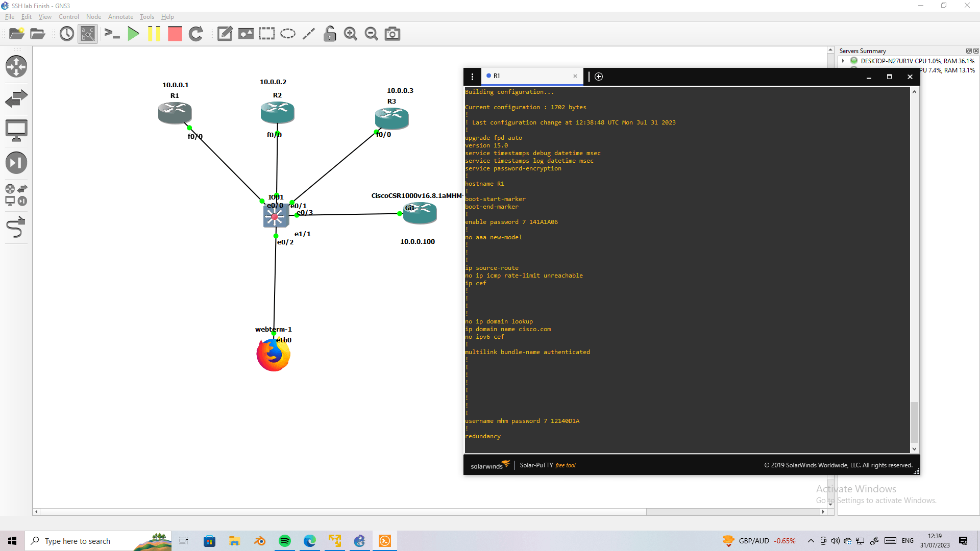This screenshot has width=980, height=551.
Task: Open the Solar-PuTTY menu with three-dot button
Action: tap(472, 76)
